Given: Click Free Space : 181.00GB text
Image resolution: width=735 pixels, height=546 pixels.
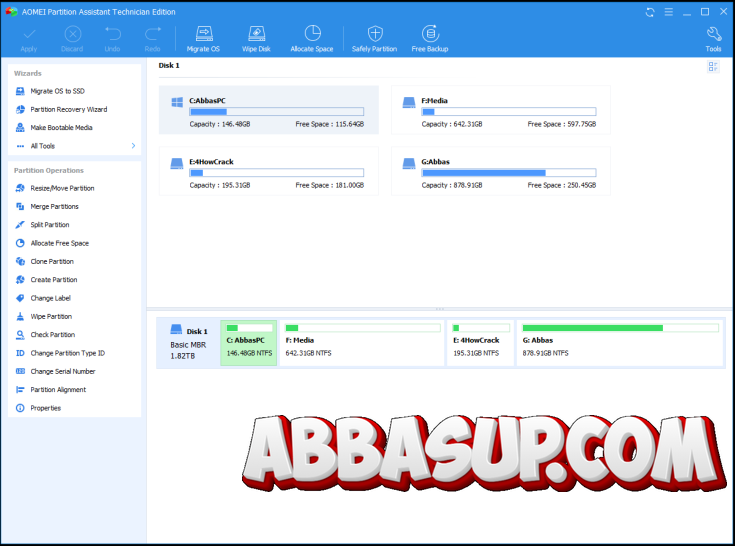Looking at the screenshot, I should [x=330, y=185].
